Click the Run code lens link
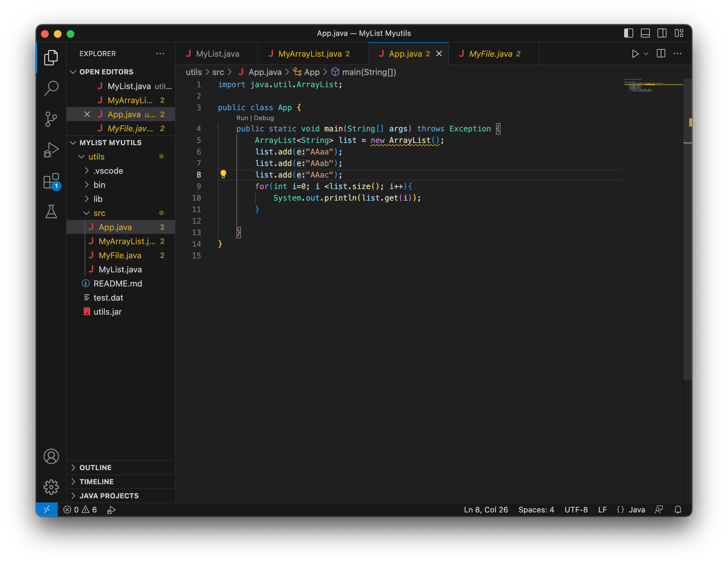Image resolution: width=728 pixels, height=564 pixels. [242, 118]
